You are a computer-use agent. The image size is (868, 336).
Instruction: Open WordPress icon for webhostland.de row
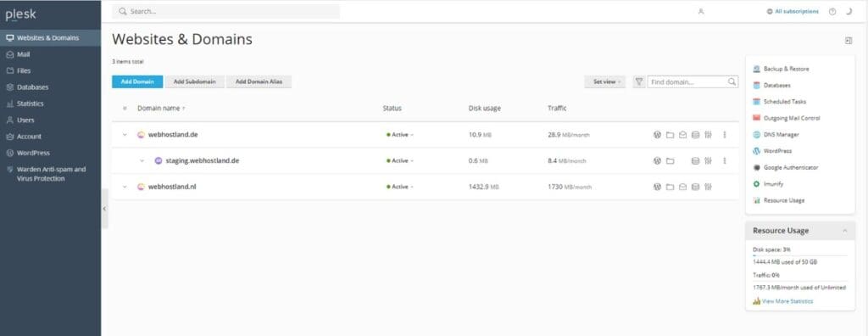click(x=657, y=135)
